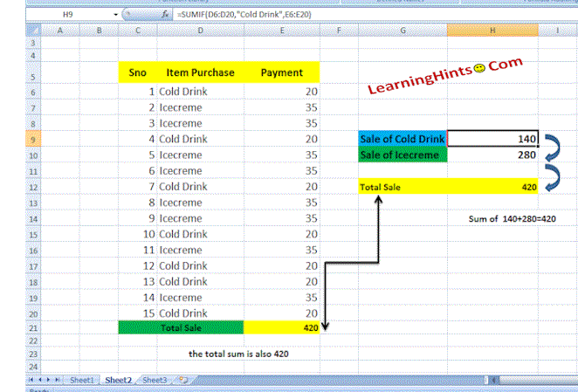
Task: Select column G header
Action: tap(403, 31)
